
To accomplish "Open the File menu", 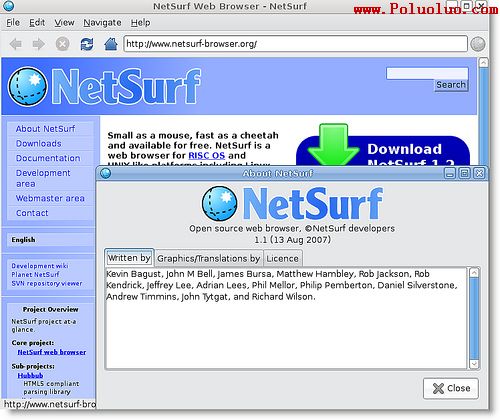I will tap(13, 23).
